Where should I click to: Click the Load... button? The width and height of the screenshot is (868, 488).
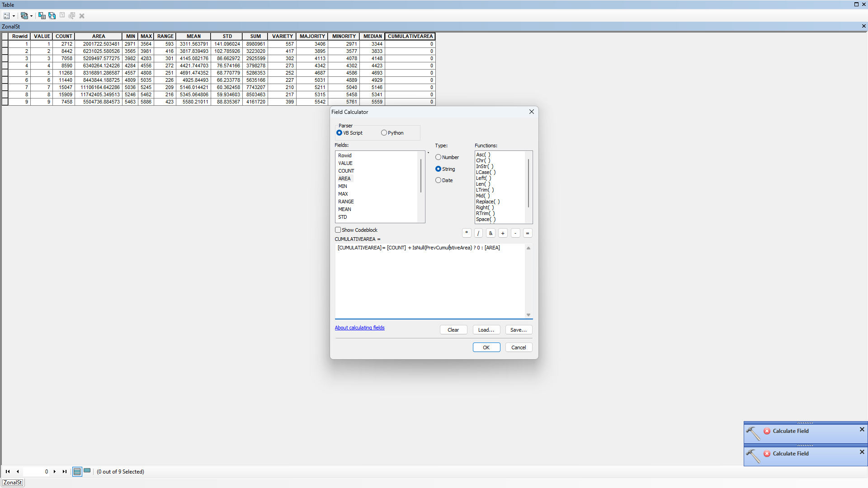486,330
